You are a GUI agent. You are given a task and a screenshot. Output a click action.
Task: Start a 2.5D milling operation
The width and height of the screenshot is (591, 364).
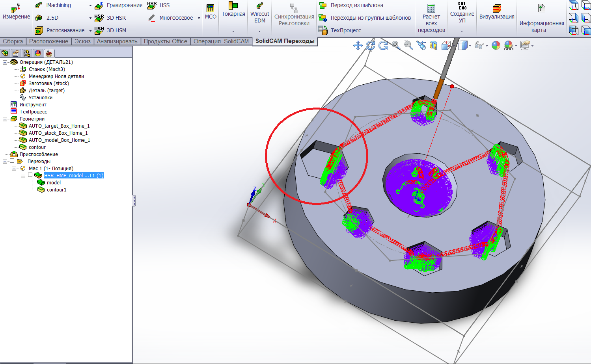[x=47, y=18]
